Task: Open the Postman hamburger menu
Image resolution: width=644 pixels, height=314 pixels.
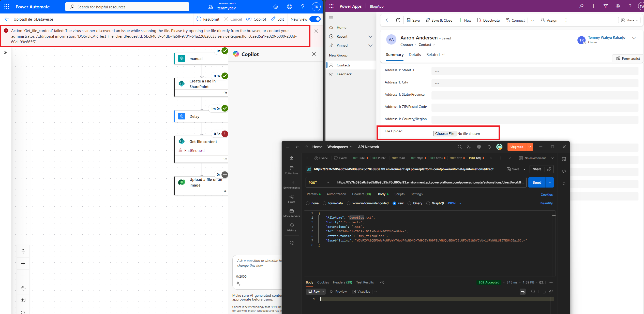Action: click(287, 147)
